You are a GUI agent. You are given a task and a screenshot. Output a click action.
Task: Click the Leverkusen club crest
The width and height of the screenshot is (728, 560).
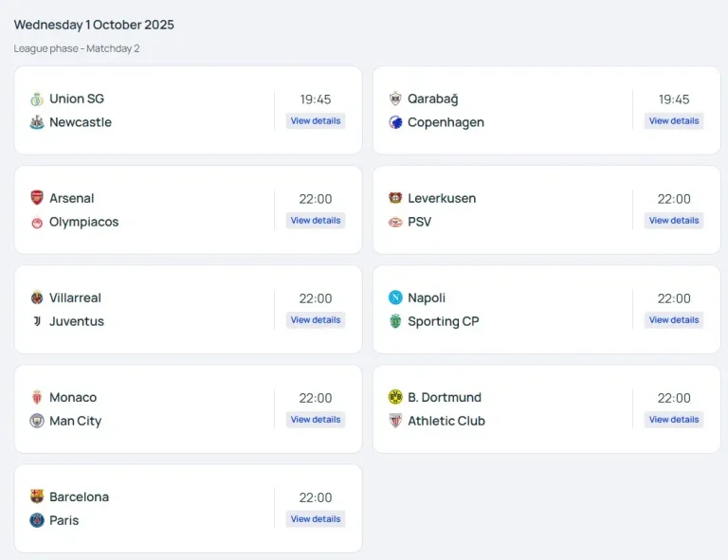(x=395, y=198)
